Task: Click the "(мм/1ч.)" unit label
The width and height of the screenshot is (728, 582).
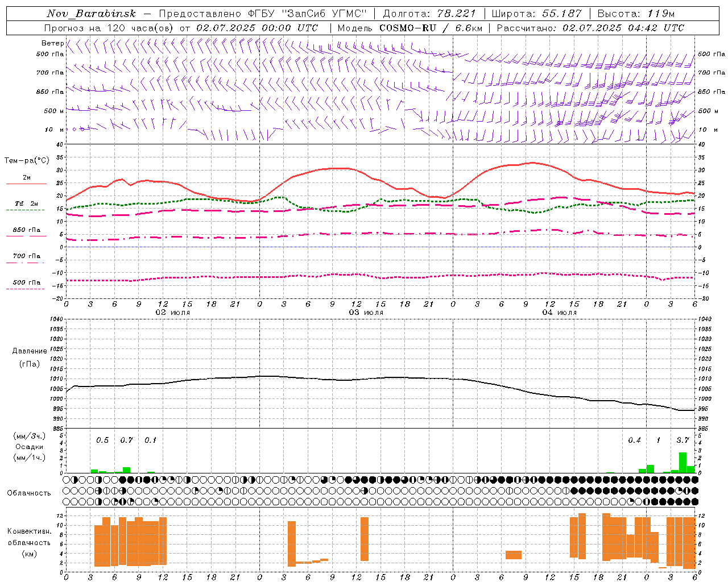Action: click(x=30, y=458)
